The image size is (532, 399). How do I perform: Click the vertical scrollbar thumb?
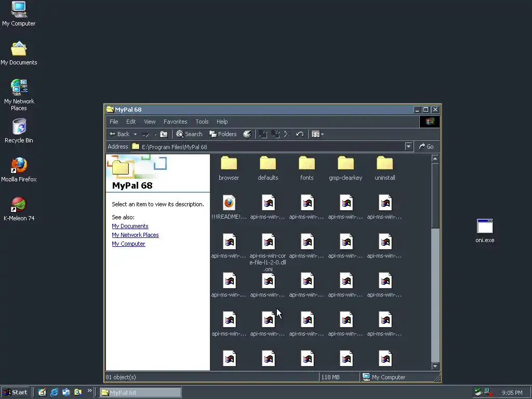[x=435, y=195]
